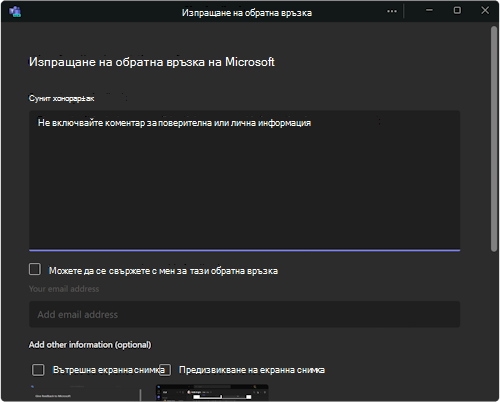
Task: Check 'Можете да се свържете с мен' checkbox
Action: pyautogui.click(x=35, y=269)
